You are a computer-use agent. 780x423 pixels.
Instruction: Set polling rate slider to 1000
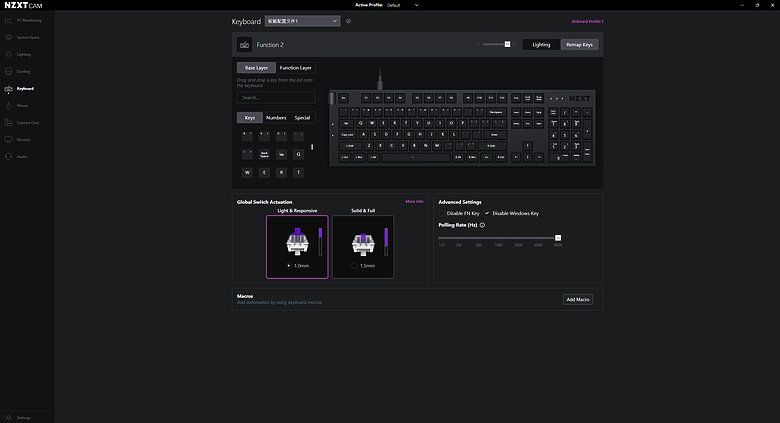(x=498, y=238)
